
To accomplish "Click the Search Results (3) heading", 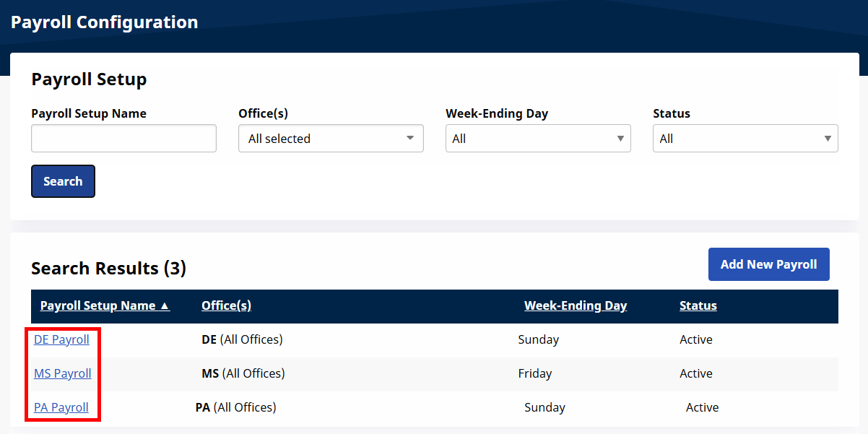I will [108, 269].
